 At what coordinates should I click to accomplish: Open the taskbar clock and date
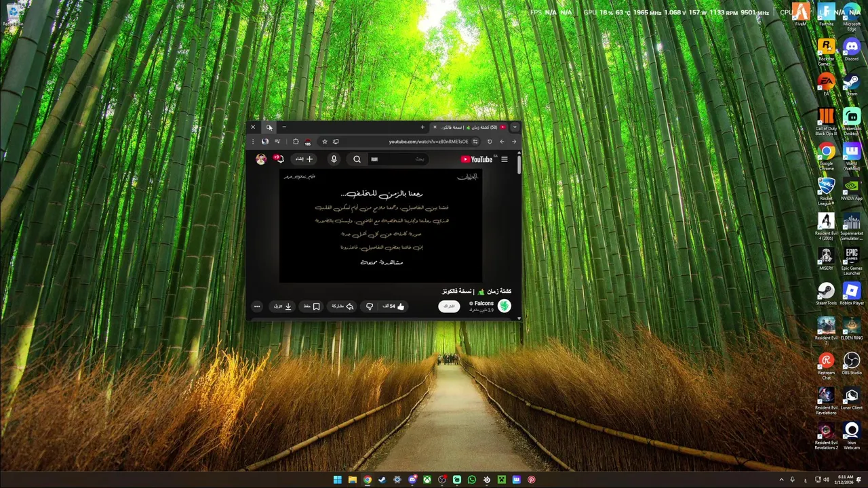point(845,480)
